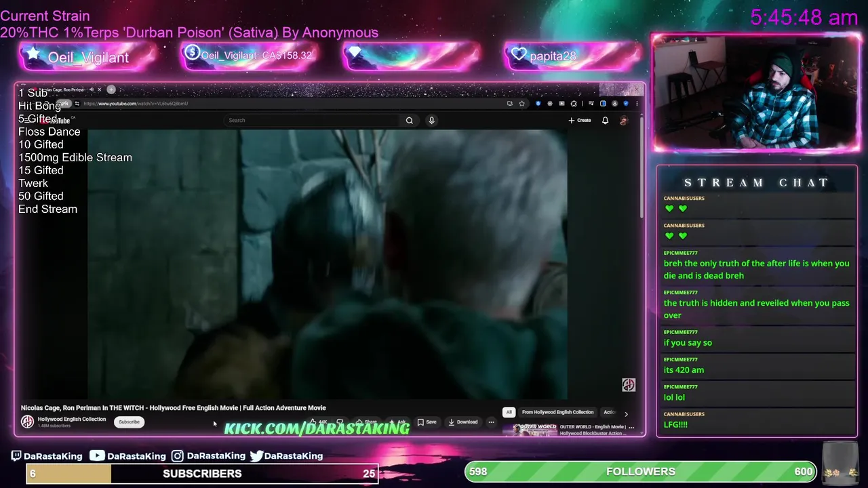The image size is (868, 488).
Task: Click the STREAM CHAT header
Action: [756, 182]
